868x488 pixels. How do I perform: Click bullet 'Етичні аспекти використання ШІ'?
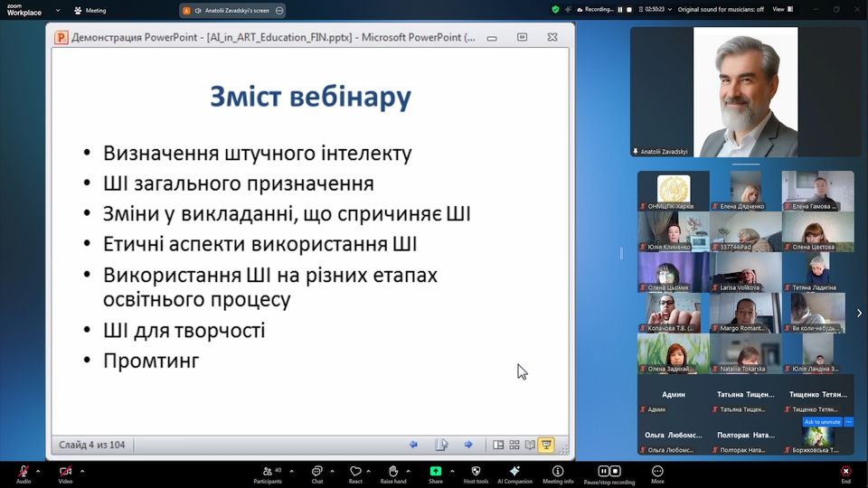coord(259,244)
